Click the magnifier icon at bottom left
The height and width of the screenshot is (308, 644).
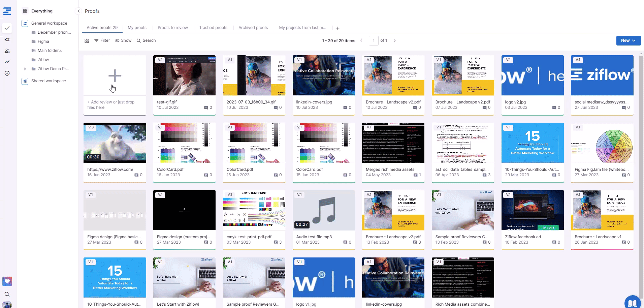(x=7, y=294)
